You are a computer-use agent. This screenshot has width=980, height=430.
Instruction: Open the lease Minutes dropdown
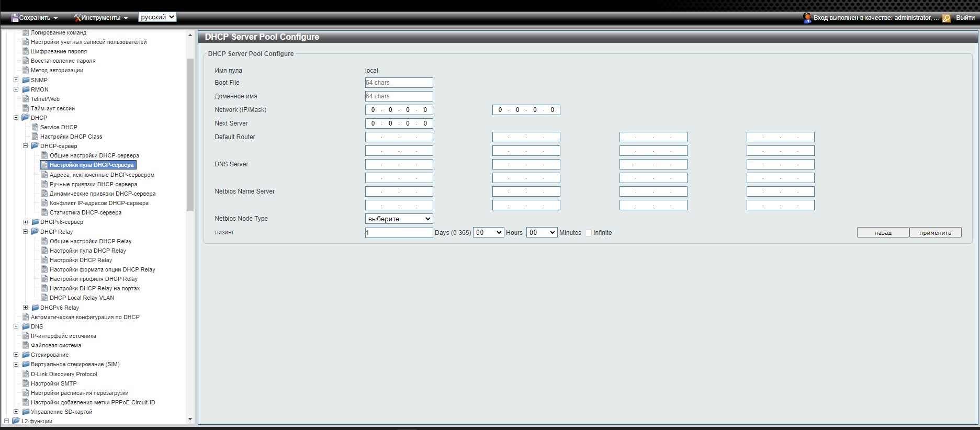[542, 233]
